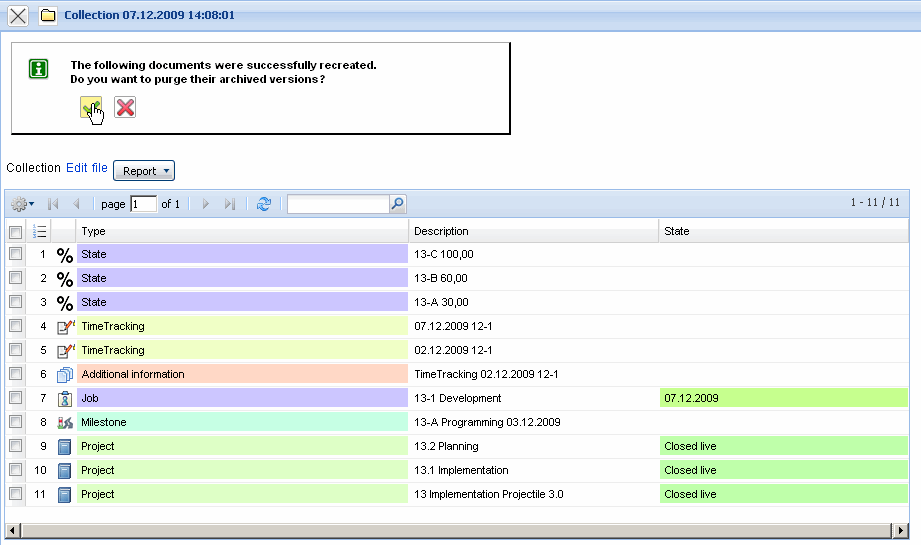Tick the checkbox for row 4 TimeTracking
The image size is (921, 545).
pos(15,326)
